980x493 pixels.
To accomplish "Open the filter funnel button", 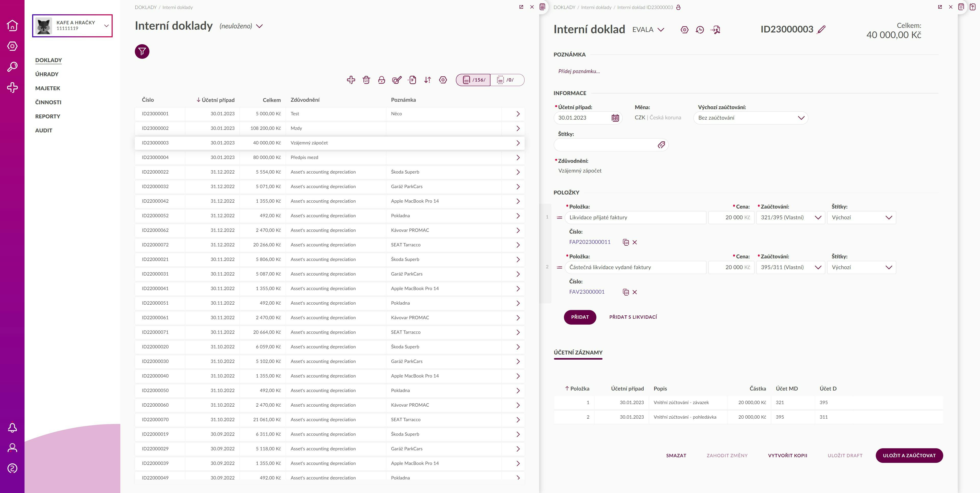I will coord(142,51).
